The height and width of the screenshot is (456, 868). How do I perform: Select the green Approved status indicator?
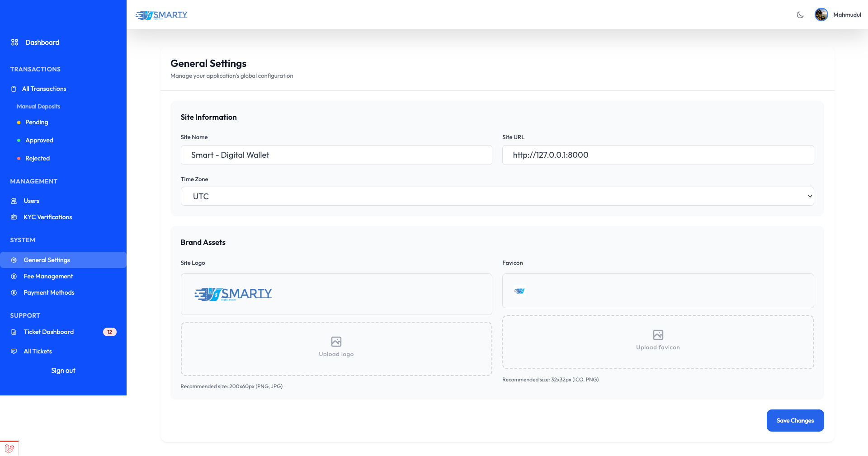pos(19,140)
